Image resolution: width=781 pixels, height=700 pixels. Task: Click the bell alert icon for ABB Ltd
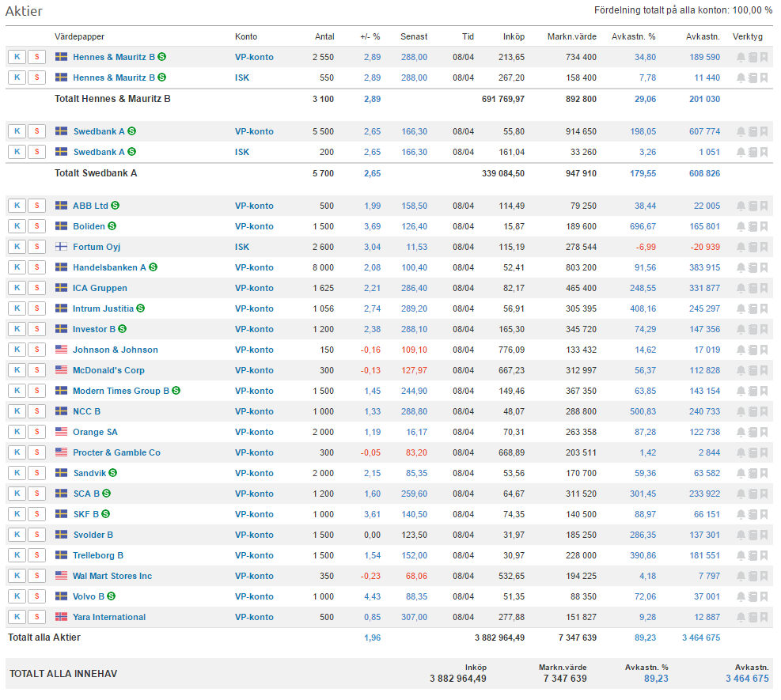click(x=741, y=206)
